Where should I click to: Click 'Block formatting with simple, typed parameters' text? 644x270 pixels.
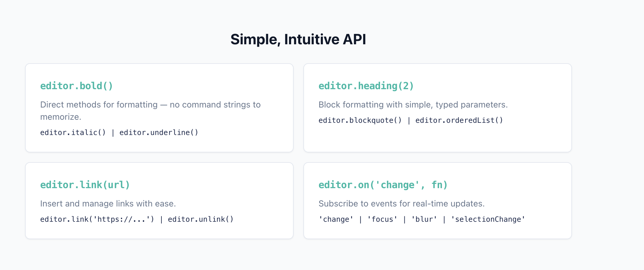pyautogui.click(x=413, y=105)
